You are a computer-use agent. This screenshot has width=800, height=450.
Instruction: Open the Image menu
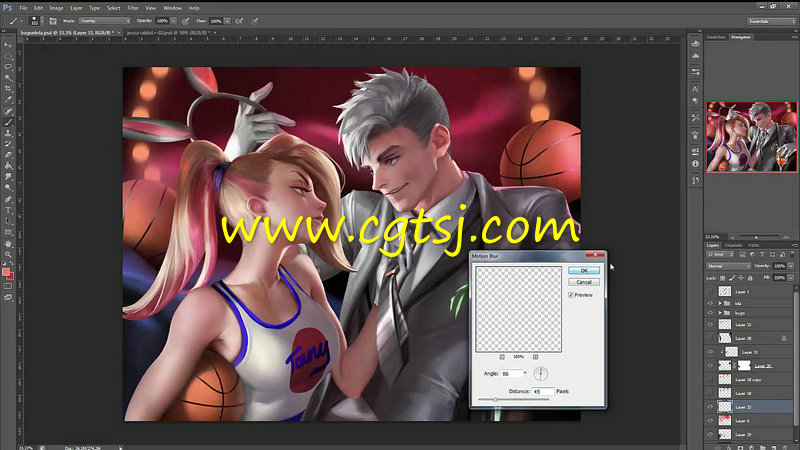56,8
